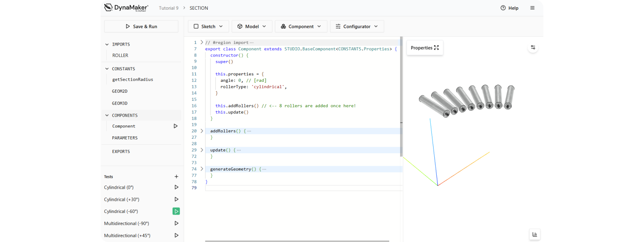The height and width of the screenshot is (242, 644).
Task: Open the Sketch dropdown
Action: pyautogui.click(x=208, y=27)
